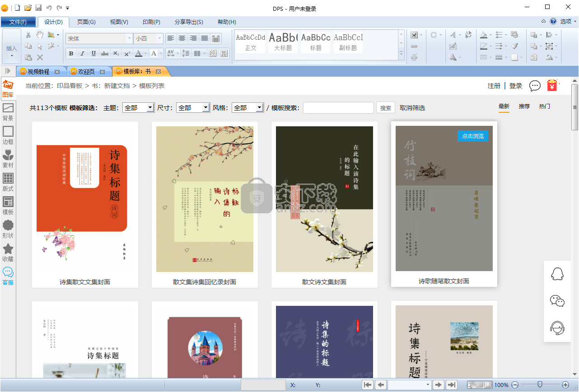This screenshot has width=579, height=392.
Task: Click the Delete X icon
Action: click(40, 57)
